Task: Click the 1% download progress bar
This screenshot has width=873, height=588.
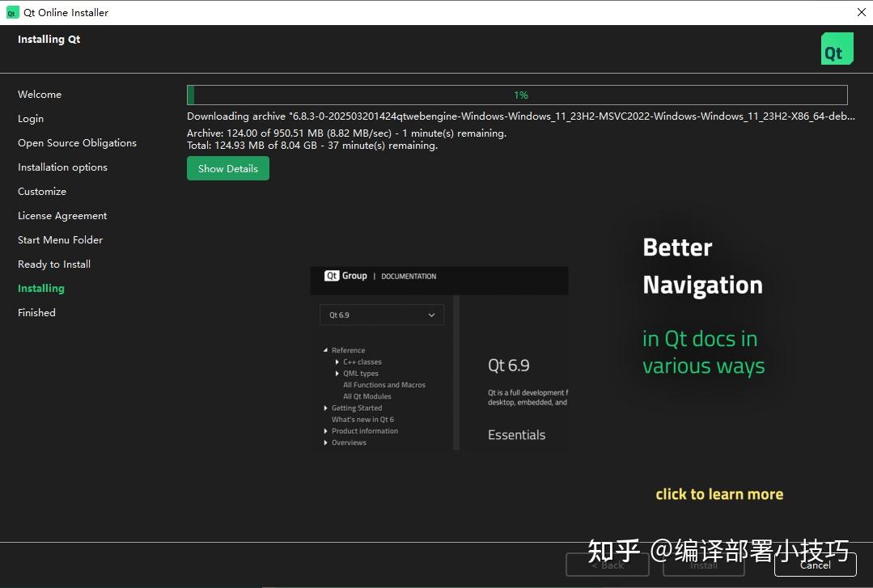Action: point(517,95)
